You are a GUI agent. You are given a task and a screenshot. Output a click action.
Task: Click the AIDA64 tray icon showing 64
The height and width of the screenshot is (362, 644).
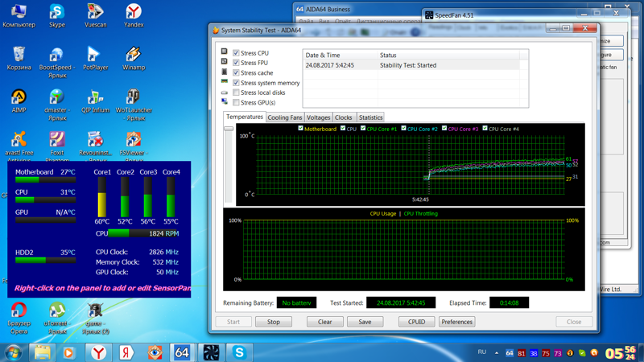pyautogui.click(x=510, y=353)
